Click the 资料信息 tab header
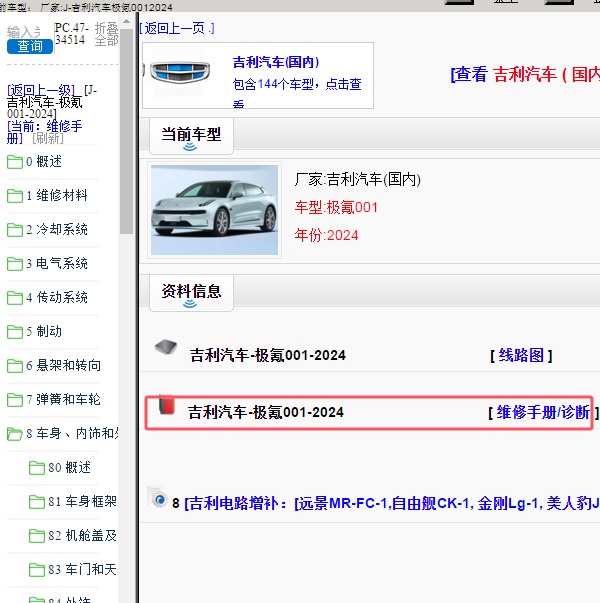Image resolution: width=600 pixels, height=603 pixels. click(x=191, y=292)
